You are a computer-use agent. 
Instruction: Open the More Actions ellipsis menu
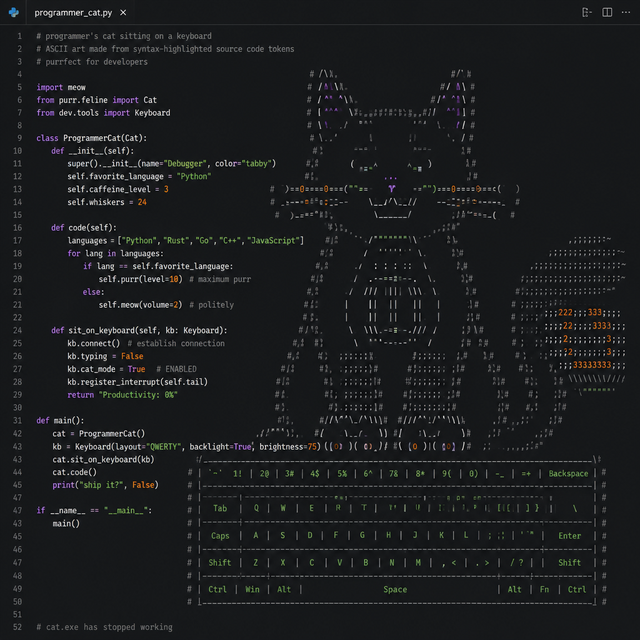626,13
